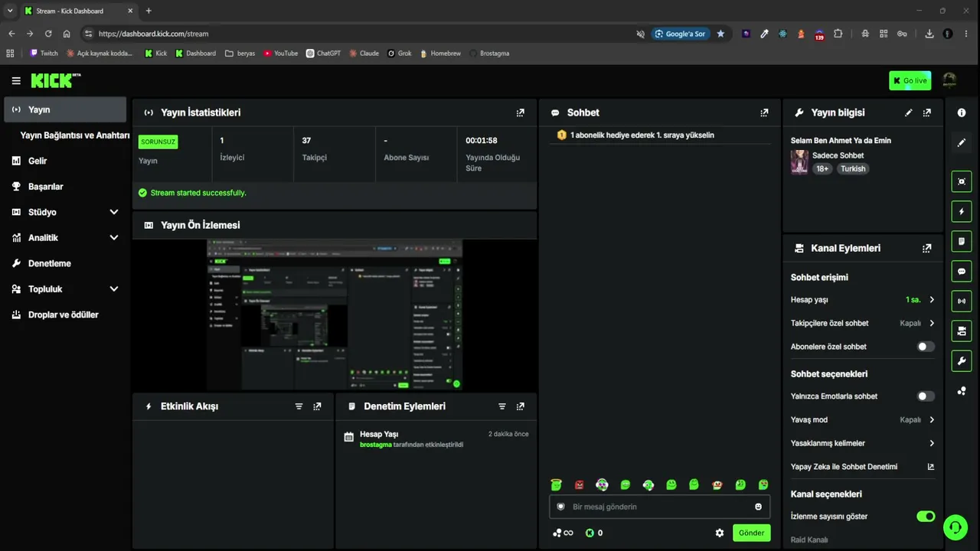The height and width of the screenshot is (551, 980).
Task: Pop out the Etkinlik Akışı panel
Action: 317,406
